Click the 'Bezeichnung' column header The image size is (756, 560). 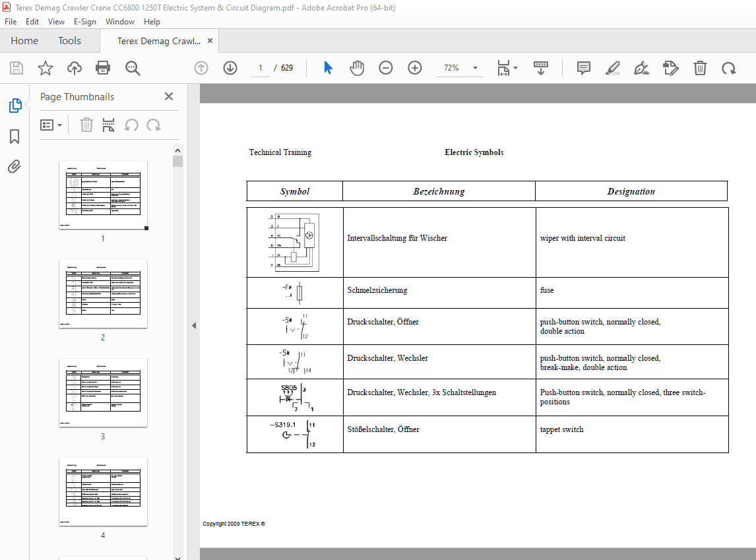pos(439,191)
